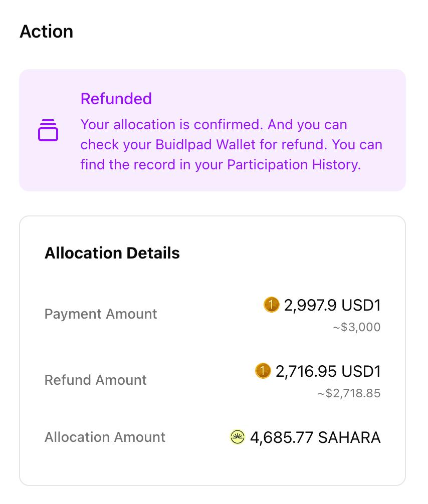Select the ~$2,718.85 approximate refund value

349,393
